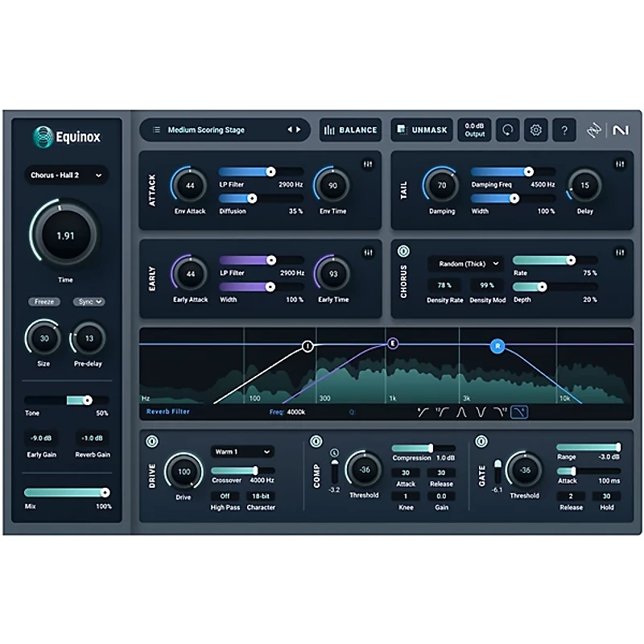The height and width of the screenshot is (644, 644).
Task: Open the Early section advanced settings icon
Action: click(368, 253)
